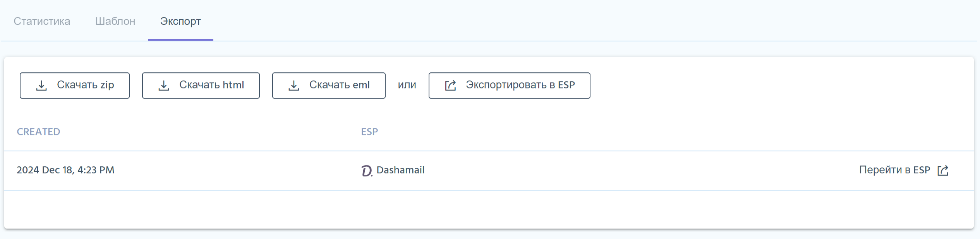Click the download icon beside Скачать eml

pos(294,85)
